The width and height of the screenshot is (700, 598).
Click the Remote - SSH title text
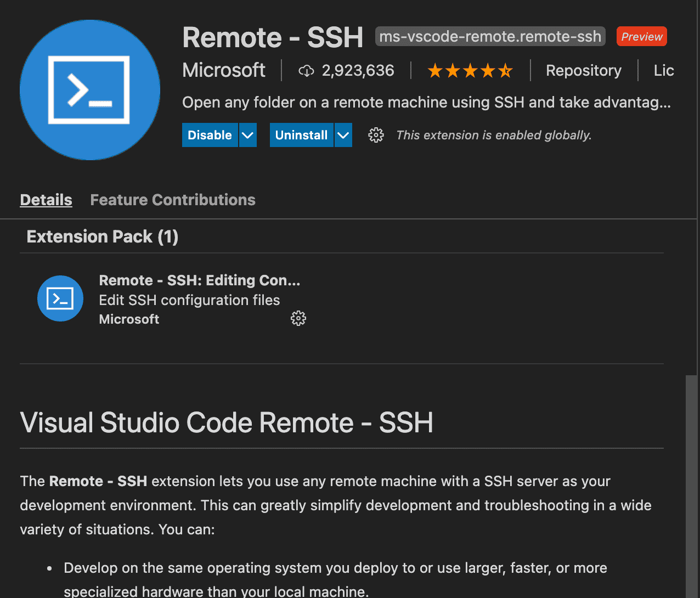[273, 37]
